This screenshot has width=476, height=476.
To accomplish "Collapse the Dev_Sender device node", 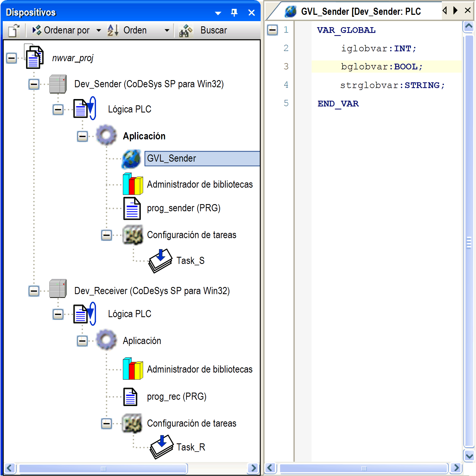I will [x=34, y=84].
